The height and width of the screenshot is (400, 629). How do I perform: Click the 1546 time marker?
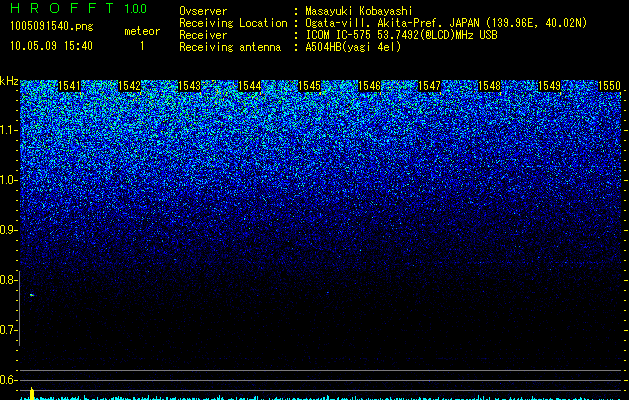pyautogui.click(x=369, y=86)
